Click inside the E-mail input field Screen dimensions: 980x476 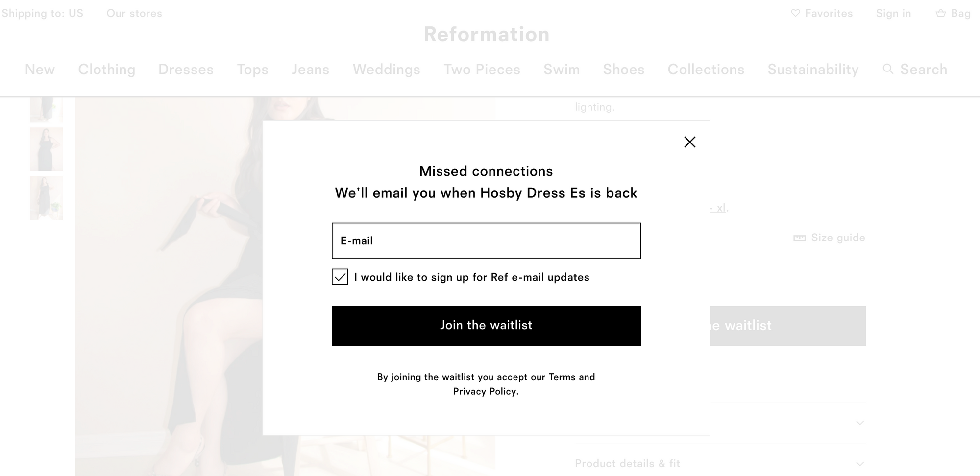coord(486,240)
